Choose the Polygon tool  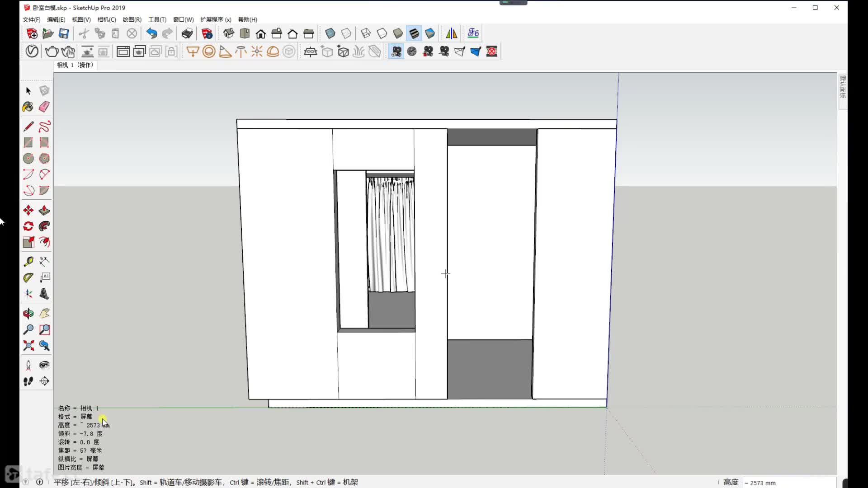pyautogui.click(x=44, y=159)
